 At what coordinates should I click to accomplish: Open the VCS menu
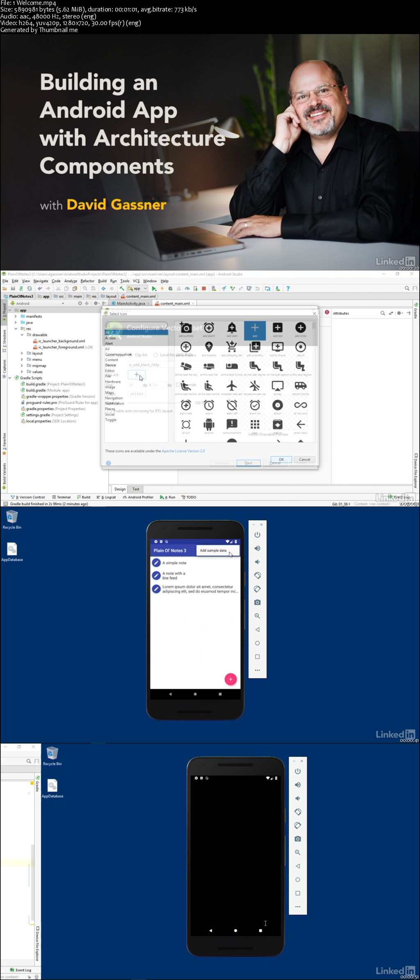(x=136, y=281)
